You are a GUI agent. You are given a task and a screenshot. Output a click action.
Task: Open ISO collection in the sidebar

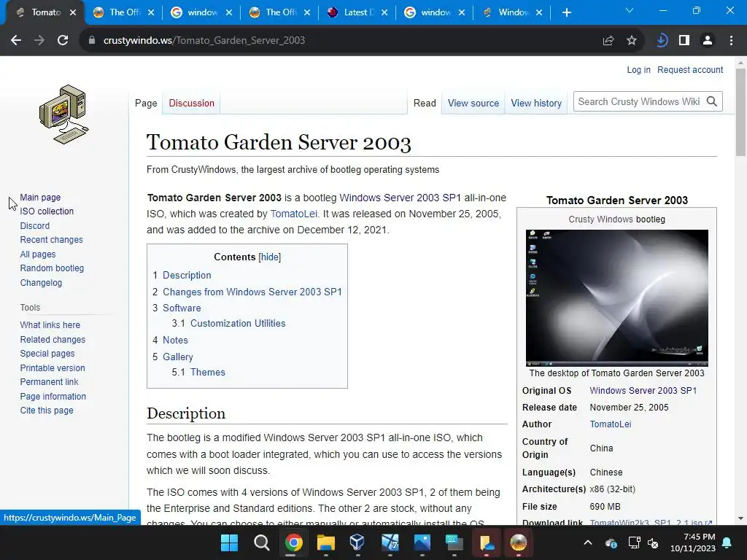coord(47,211)
